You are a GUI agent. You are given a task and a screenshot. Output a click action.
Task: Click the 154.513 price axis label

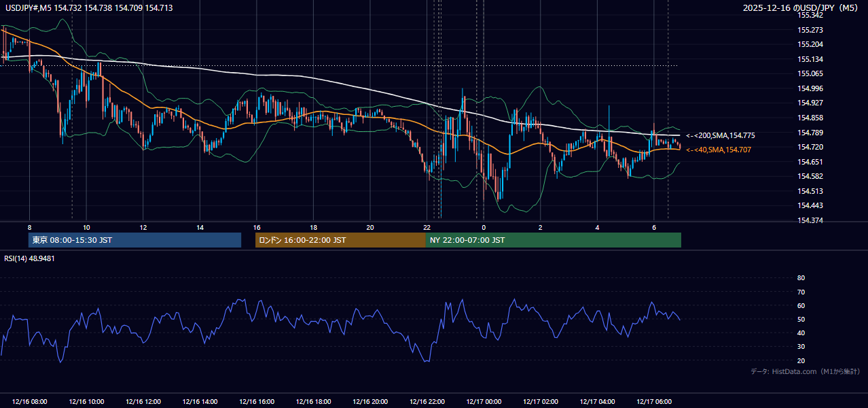click(810, 191)
